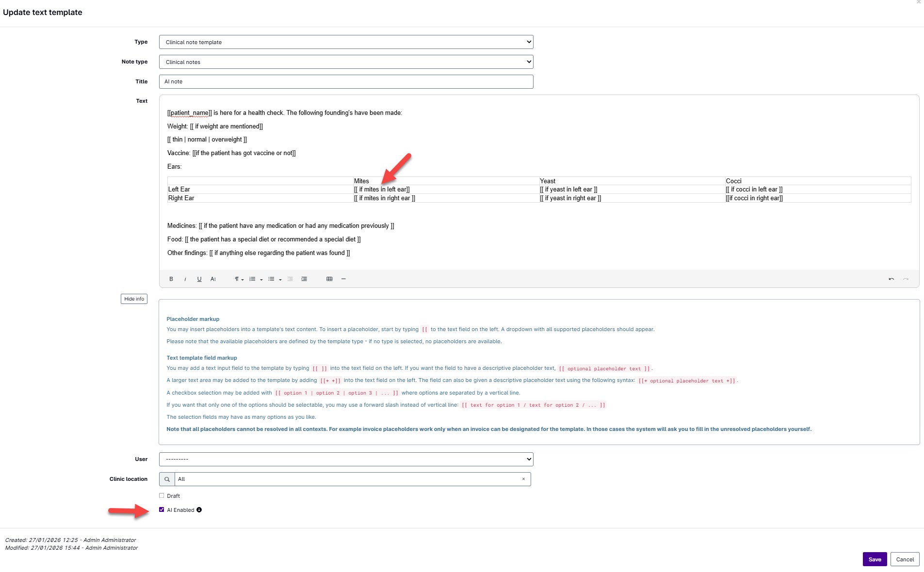Show the AI Enabled info tooltip icon
Screen dimensions: 924x572
tap(199, 510)
